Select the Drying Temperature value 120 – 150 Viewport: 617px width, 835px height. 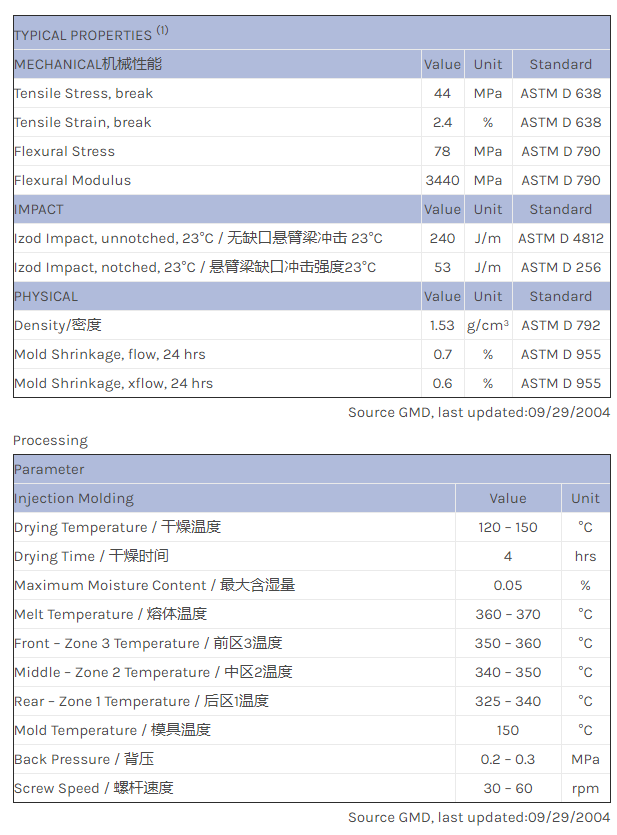[x=507, y=527]
